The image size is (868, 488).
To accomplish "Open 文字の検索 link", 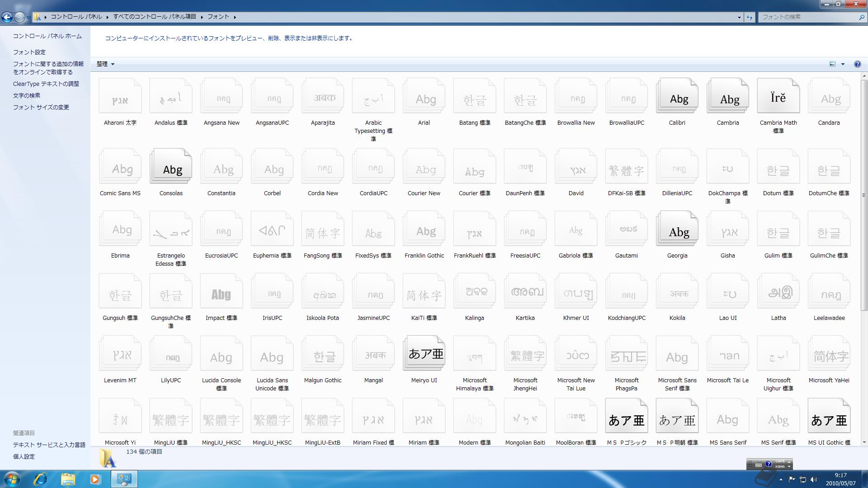I will click(26, 96).
